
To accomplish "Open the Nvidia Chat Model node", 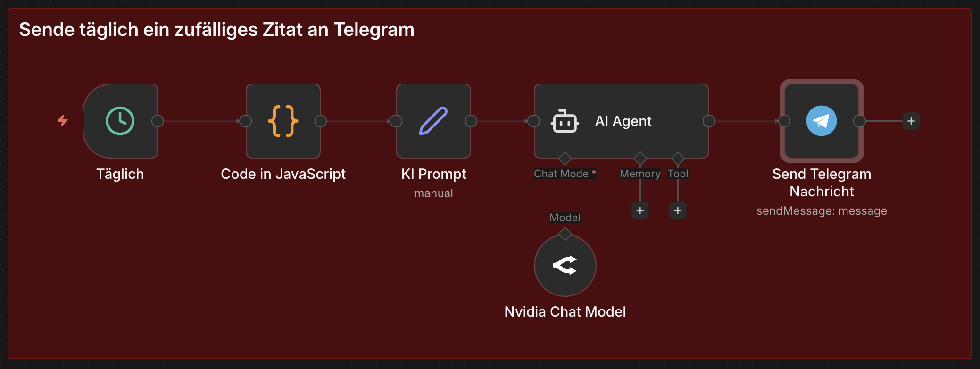I will click(x=565, y=266).
